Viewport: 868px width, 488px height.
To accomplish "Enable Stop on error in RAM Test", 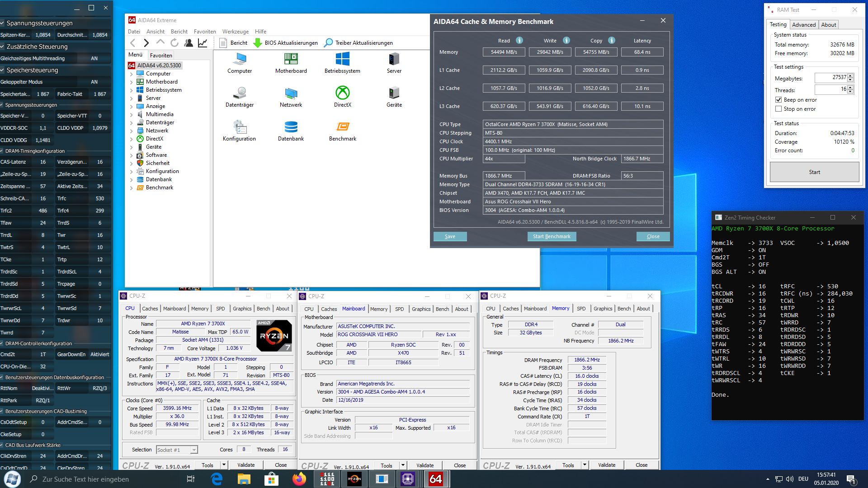I will click(x=779, y=108).
